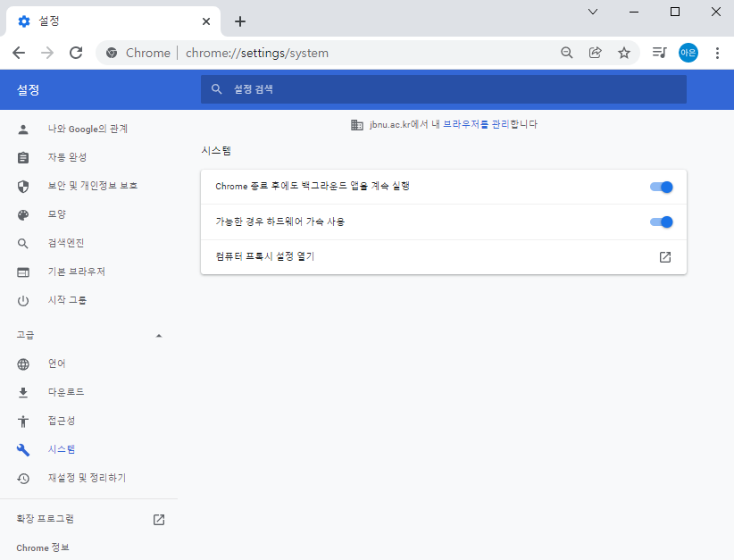
Task: Open 재설정 및 정리하기 section
Action: pos(89,478)
